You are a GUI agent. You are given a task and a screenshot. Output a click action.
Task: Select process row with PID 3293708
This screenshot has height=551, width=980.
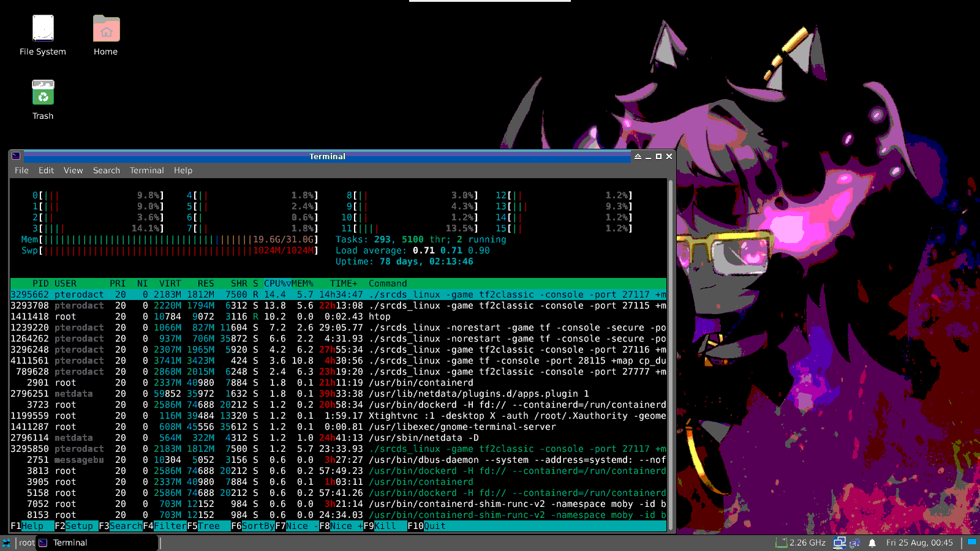click(338, 305)
